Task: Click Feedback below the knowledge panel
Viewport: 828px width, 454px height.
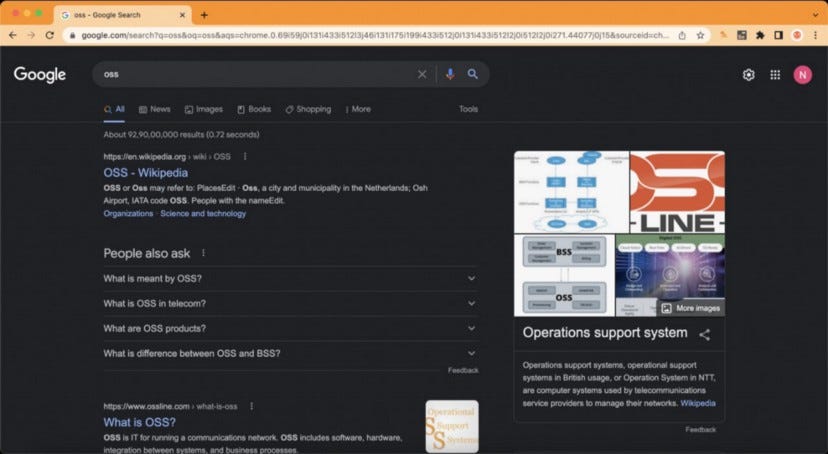Action: pos(700,430)
